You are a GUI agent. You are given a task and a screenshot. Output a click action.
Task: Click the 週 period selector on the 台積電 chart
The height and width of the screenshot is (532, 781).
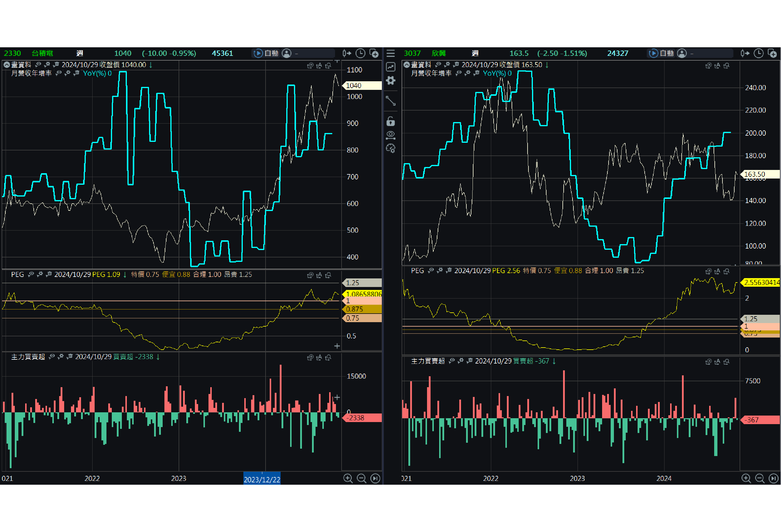pos(80,53)
